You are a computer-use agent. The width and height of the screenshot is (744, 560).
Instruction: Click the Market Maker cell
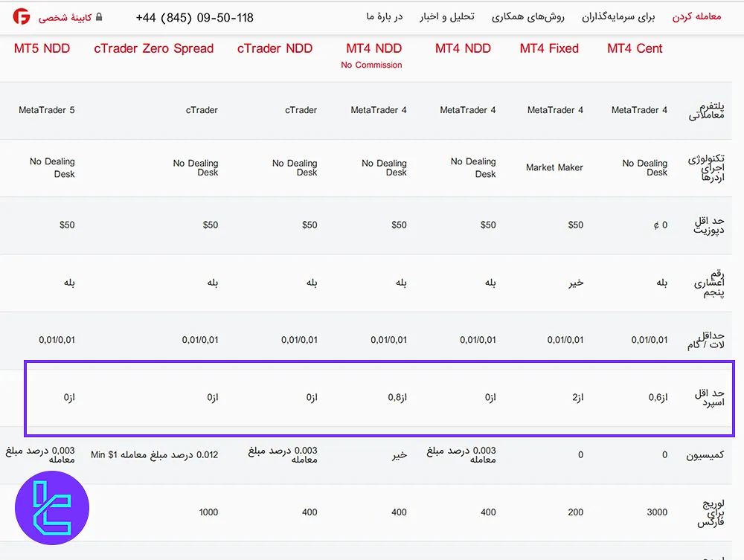coord(554,167)
